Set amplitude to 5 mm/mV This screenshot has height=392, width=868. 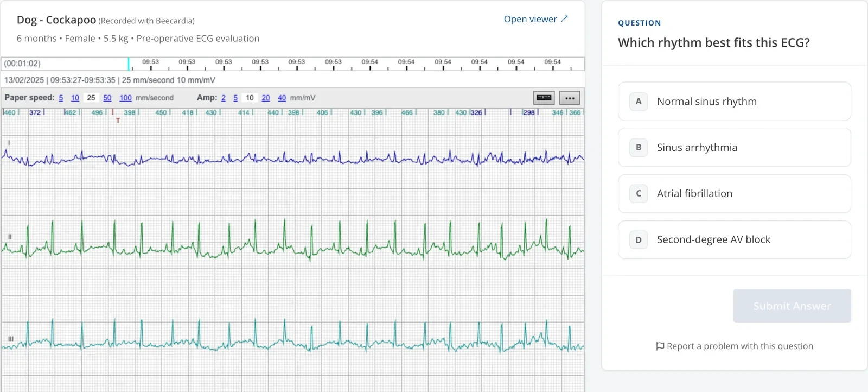pyautogui.click(x=235, y=98)
